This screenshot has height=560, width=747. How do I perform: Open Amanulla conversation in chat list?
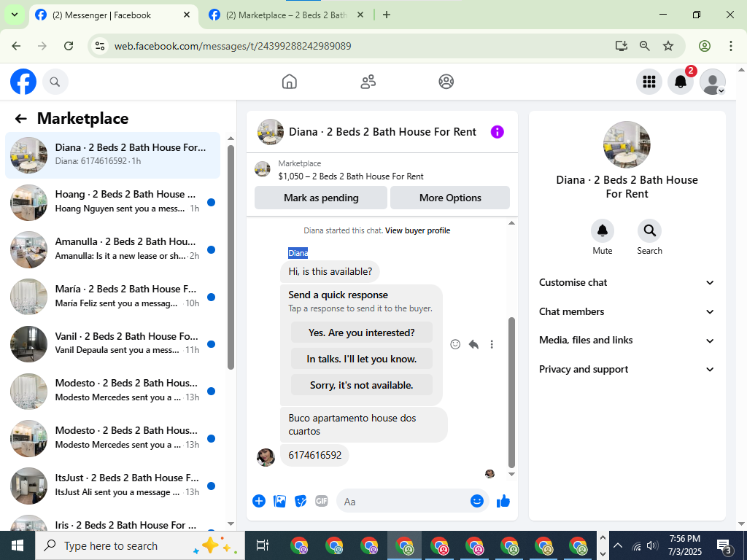click(x=112, y=249)
